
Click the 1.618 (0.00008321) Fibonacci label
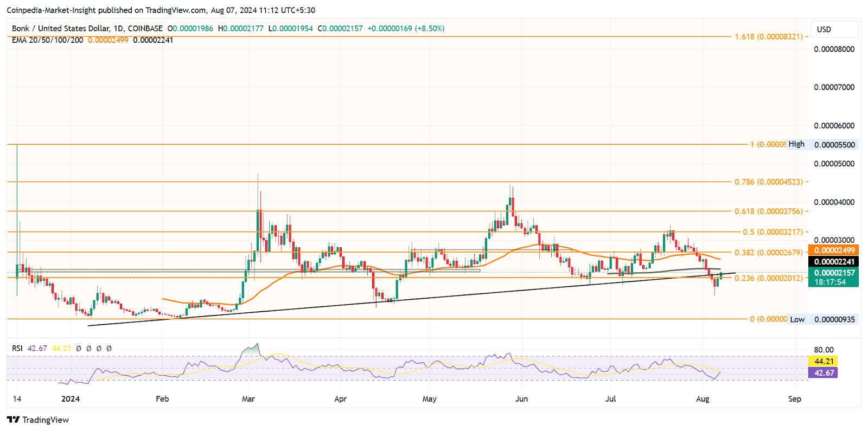(x=769, y=36)
